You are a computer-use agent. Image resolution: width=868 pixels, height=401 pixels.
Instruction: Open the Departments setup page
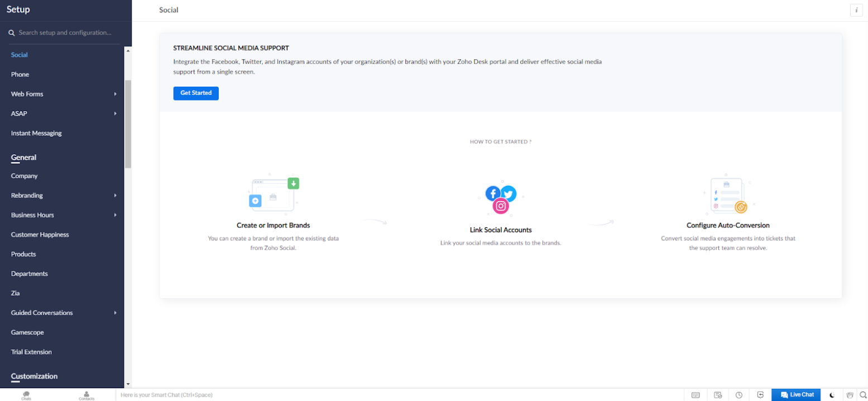(30, 274)
